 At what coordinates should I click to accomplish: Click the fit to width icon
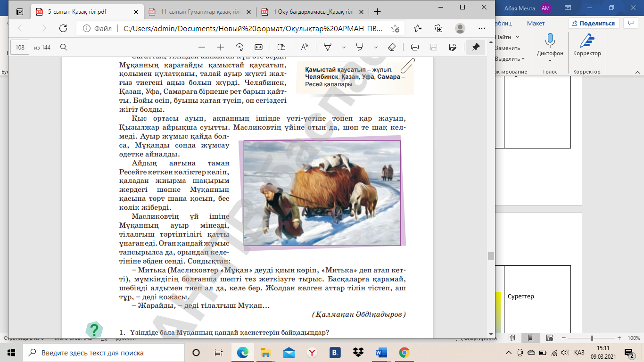258,47
